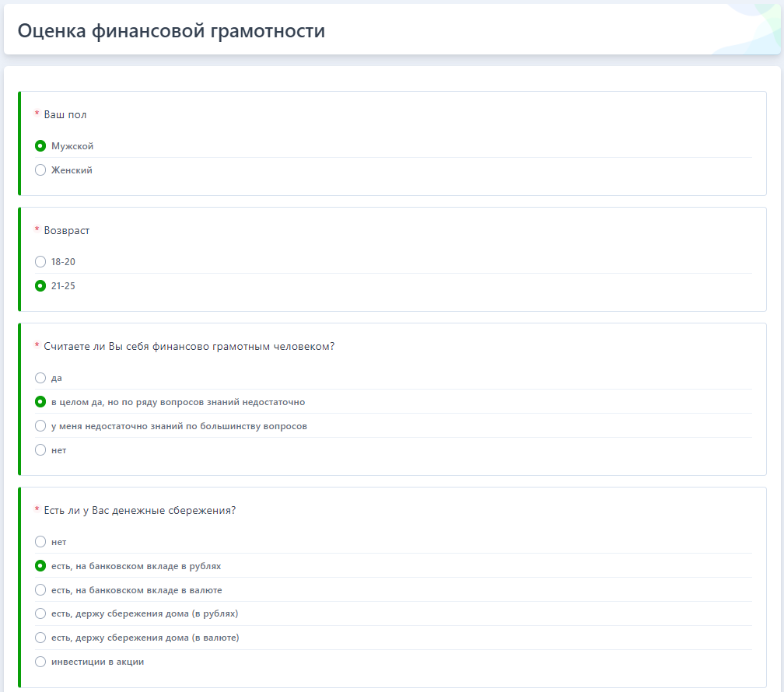Screen dimensions: 784x692
Task: Choose "у меня недостаточно знаний по большинству вопросов"
Action: [40, 426]
